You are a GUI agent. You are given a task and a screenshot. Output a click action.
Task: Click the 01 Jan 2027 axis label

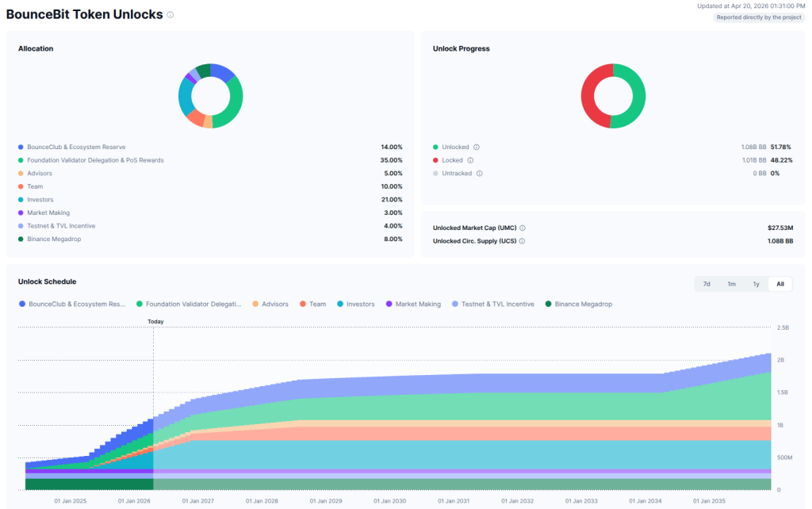(197, 501)
